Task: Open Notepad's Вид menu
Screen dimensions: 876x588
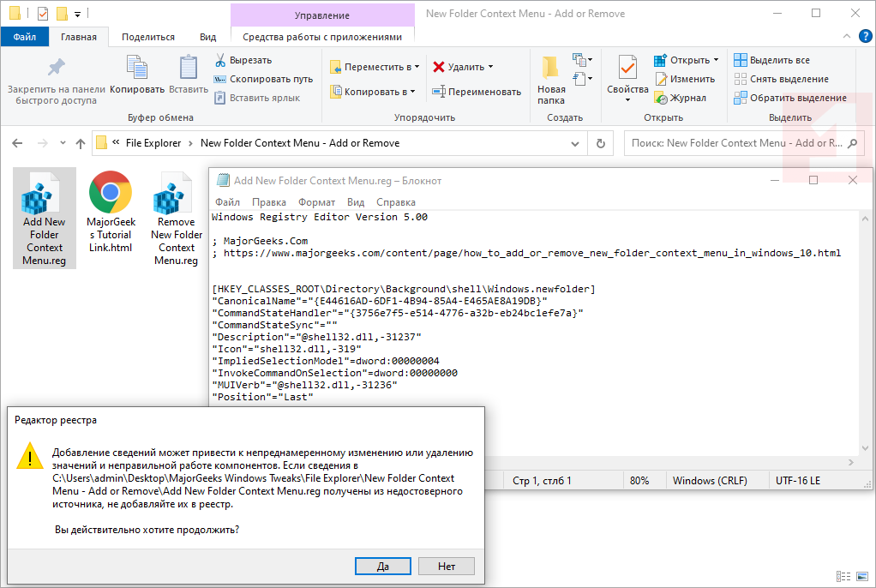Action: tap(356, 202)
